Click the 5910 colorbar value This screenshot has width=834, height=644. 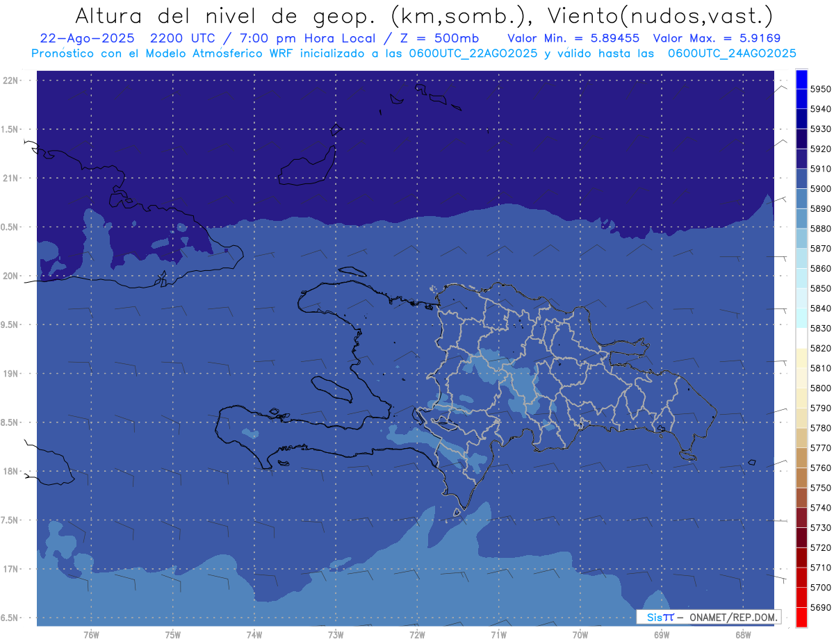821,169
